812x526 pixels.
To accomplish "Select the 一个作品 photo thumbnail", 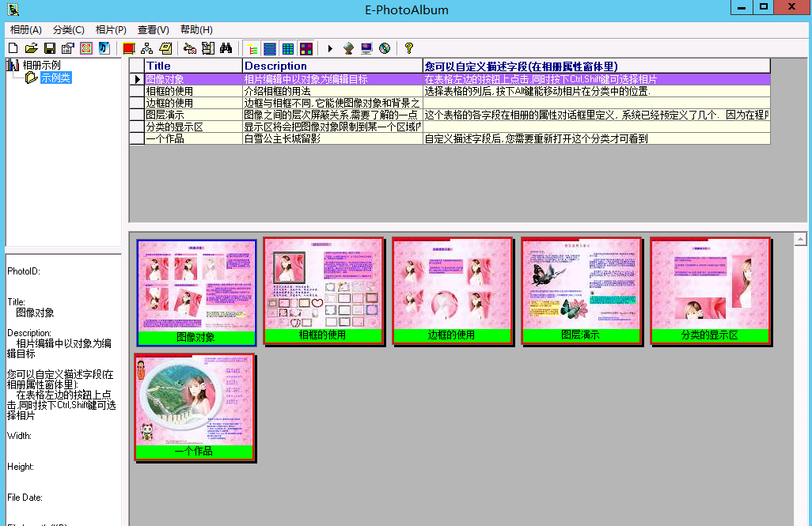I will click(x=195, y=407).
